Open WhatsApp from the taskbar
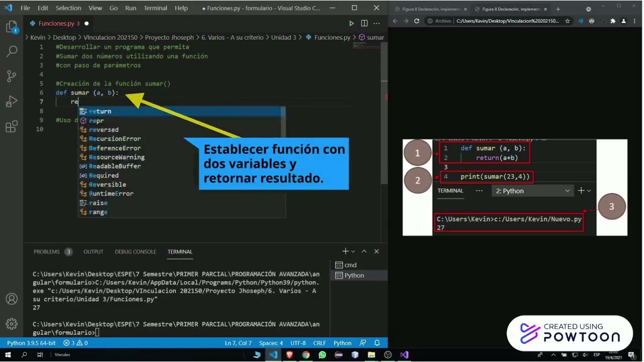The image size is (644, 362). coord(322,355)
